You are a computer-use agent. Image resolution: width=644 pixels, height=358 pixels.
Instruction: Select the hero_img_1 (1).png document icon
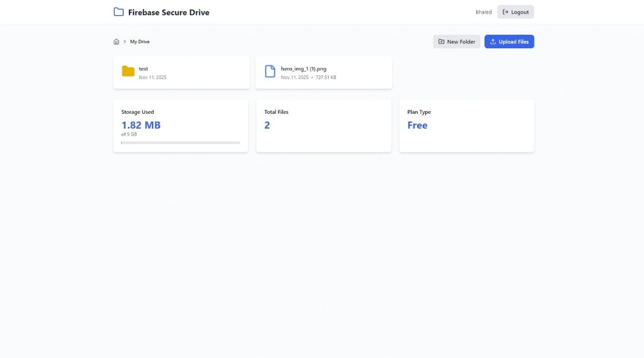(x=270, y=71)
